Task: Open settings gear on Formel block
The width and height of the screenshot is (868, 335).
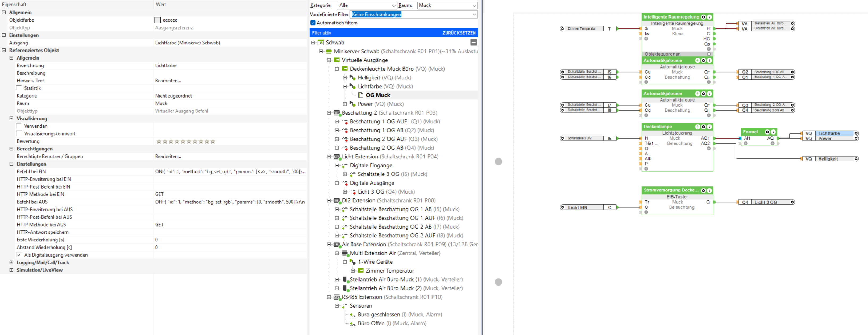Action: pos(767,132)
